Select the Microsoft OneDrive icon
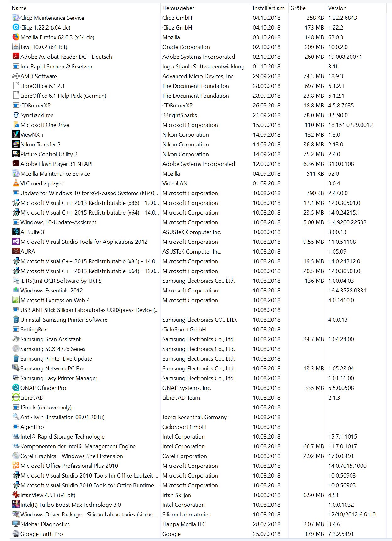This screenshot has height=541, width=392. click(x=16, y=125)
